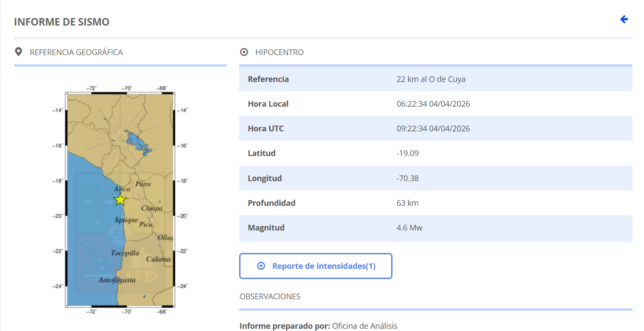This screenshot has height=331, width=644.
Task: Select the Profundidad value 63 km
Action: click(407, 203)
